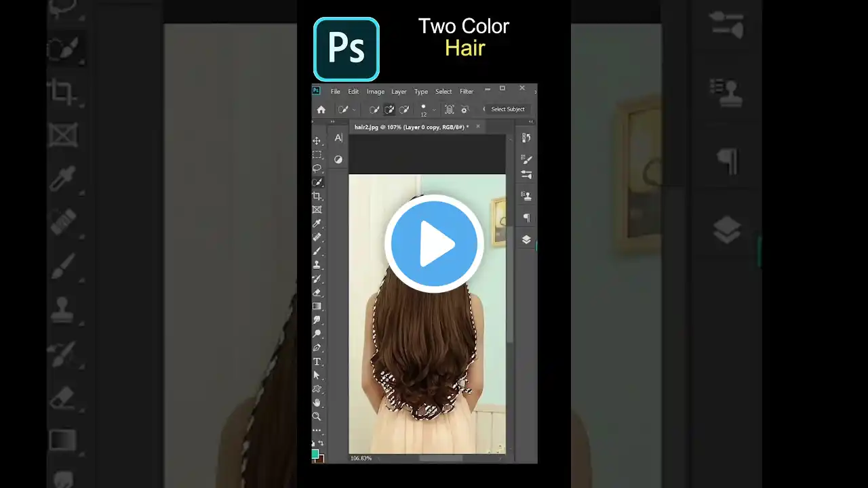
Task: Select the Lasso tool
Action: click(317, 168)
